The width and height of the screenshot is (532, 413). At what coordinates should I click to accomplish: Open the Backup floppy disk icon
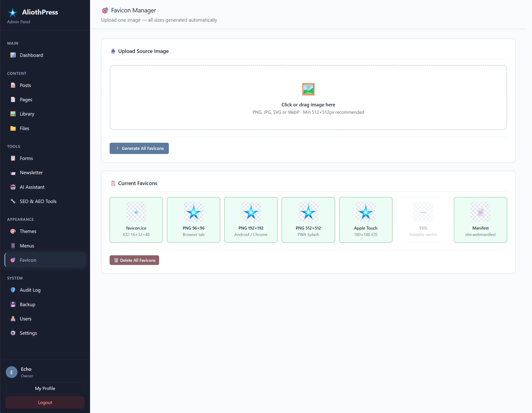coord(13,304)
